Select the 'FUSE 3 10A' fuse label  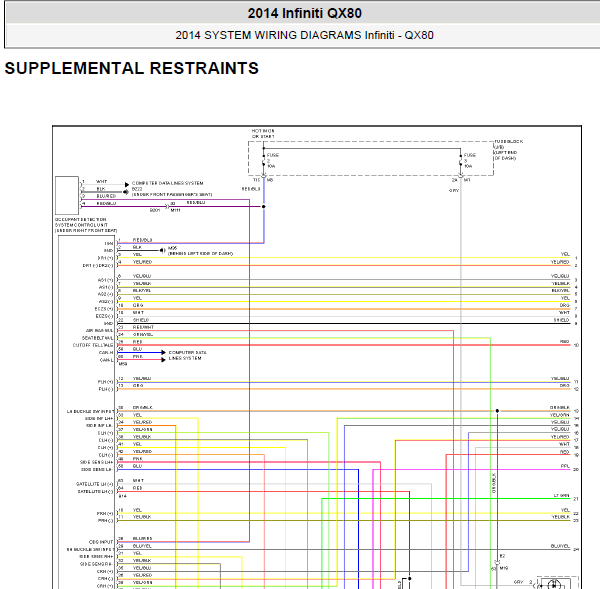coord(470,161)
